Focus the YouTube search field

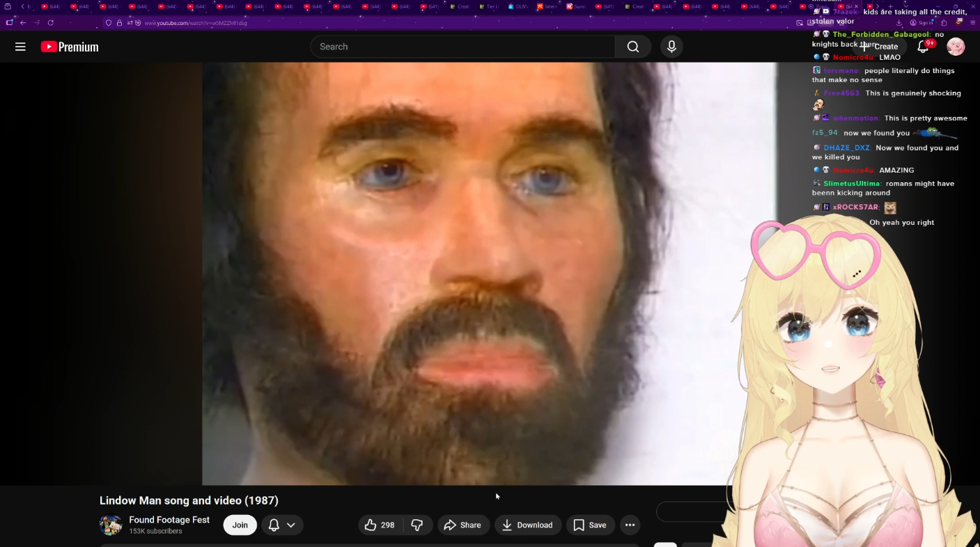462,47
